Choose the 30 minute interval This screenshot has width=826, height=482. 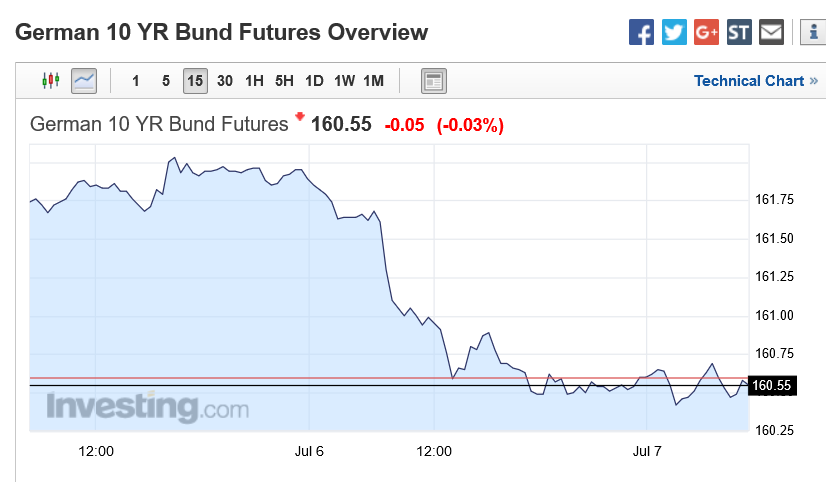[x=225, y=81]
